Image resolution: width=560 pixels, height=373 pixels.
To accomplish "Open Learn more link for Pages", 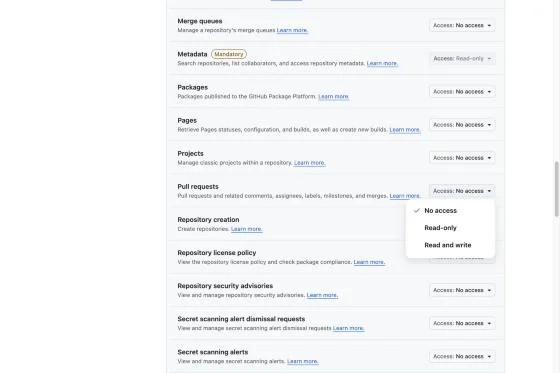I will coord(405,130).
